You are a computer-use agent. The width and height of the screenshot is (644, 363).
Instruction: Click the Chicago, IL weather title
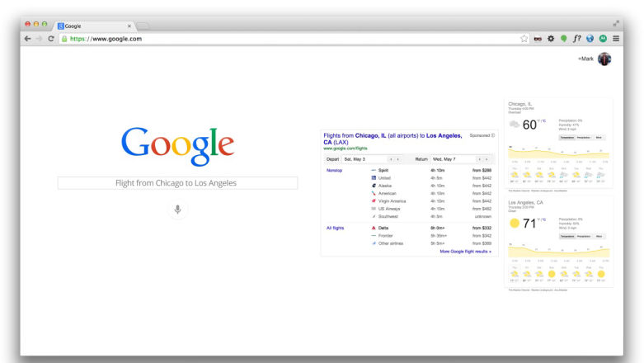click(520, 104)
